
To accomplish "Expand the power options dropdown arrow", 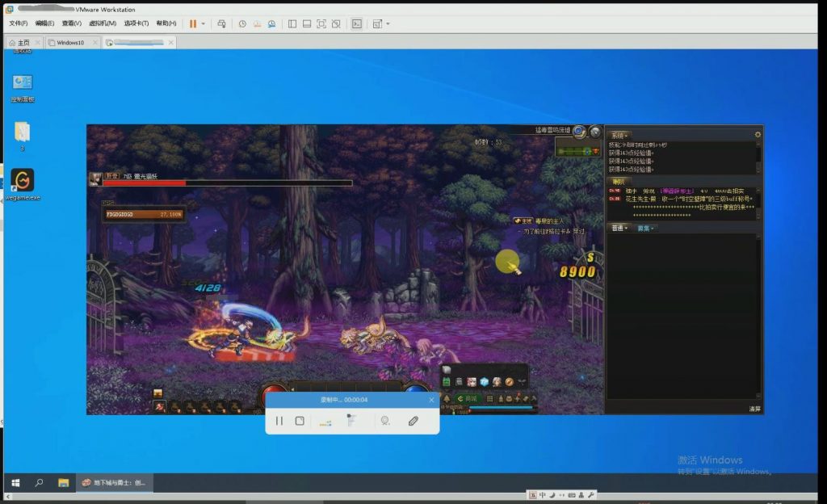I will coord(203,23).
